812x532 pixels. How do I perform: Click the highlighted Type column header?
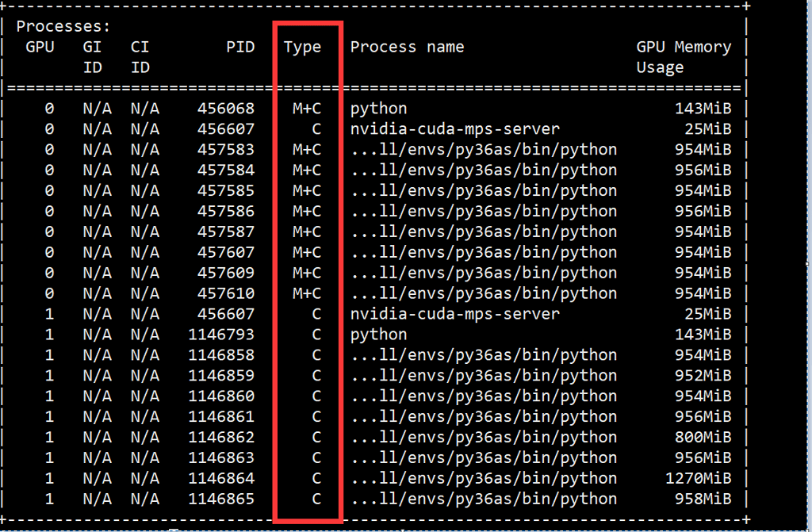coord(302,47)
